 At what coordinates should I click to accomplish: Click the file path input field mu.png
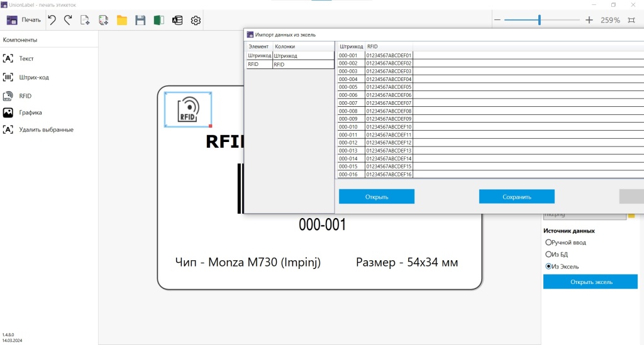click(x=584, y=216)
